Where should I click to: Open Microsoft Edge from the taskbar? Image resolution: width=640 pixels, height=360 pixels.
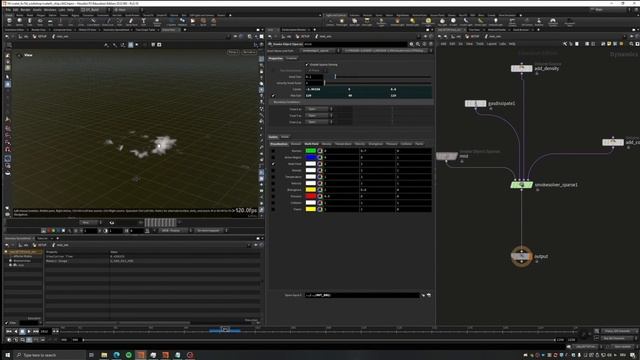(116, 355)
